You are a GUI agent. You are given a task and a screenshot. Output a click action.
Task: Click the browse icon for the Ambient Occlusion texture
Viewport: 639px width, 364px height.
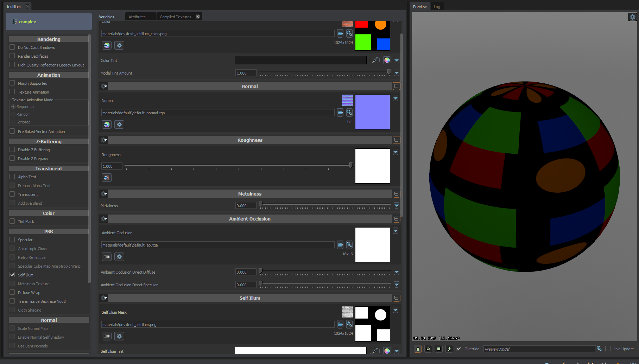point(340,244)
